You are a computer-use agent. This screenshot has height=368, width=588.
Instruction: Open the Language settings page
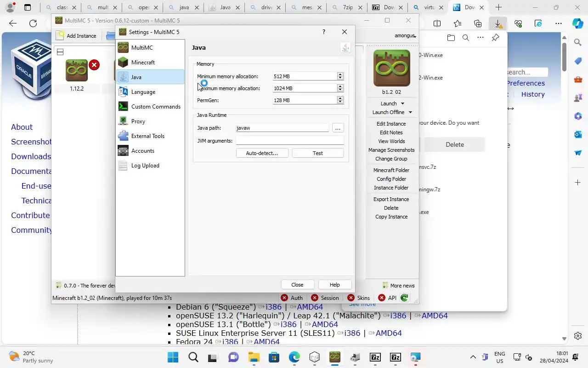pos(150,92)
